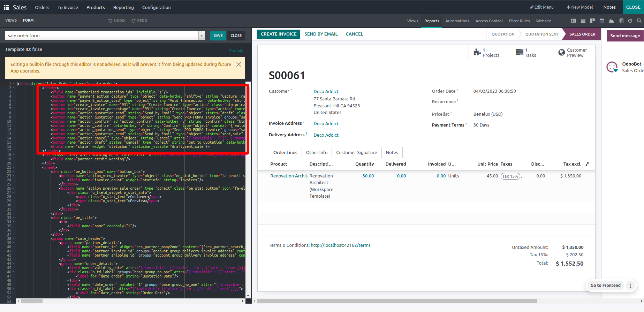Screen dimensions: 644x312
Task: Click Send by Email
Action: (x=321, y=34)
